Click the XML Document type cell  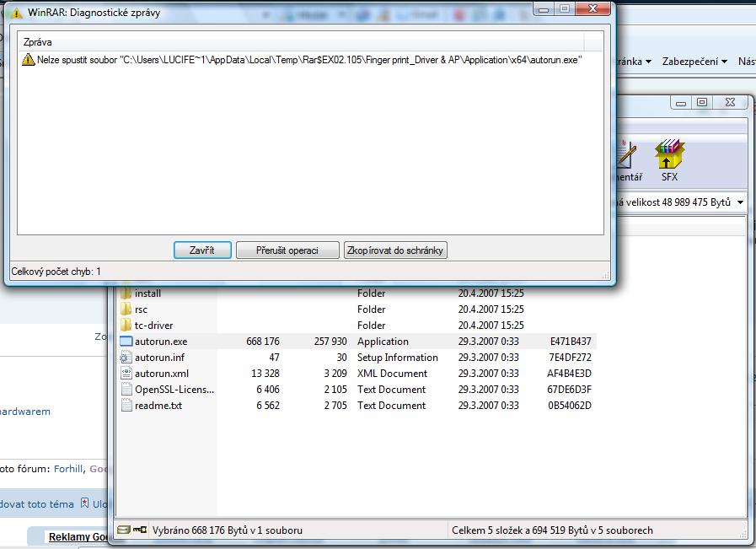[392, 374]
